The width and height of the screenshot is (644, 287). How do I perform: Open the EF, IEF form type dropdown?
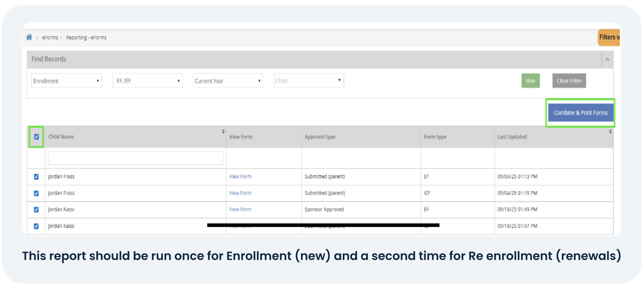tap(147, 81)
